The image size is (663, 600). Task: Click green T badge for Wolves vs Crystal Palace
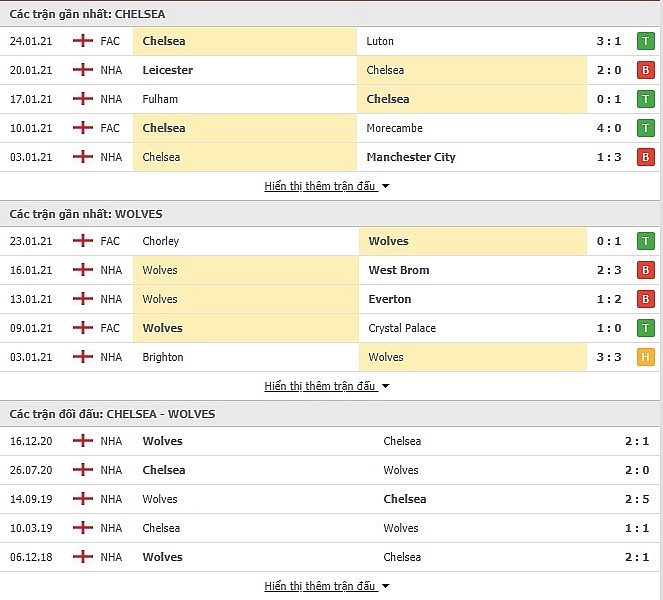coord(645,328)
